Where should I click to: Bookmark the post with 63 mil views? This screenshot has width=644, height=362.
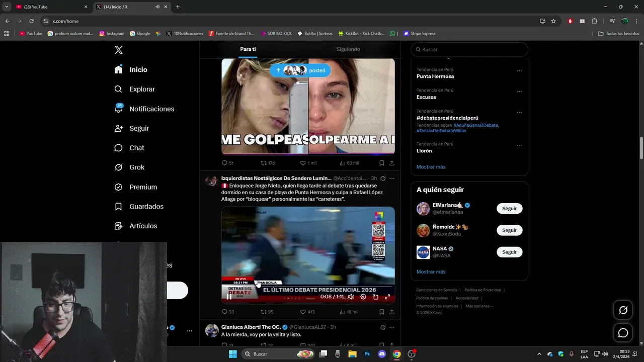[381, 163]
